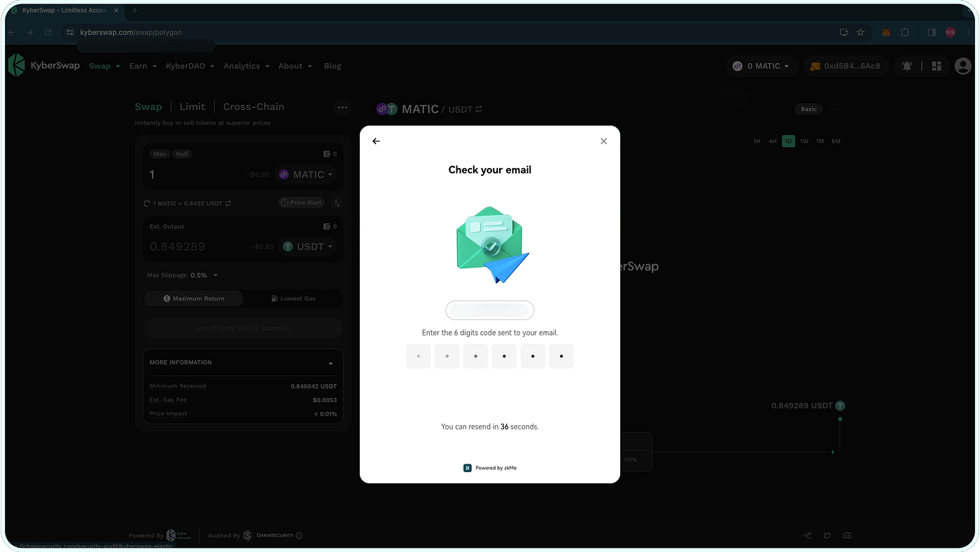The height and width of the screenshot is (552, 980).
Task: Open the apps grid icon in the header
Action: pos(936,65)
